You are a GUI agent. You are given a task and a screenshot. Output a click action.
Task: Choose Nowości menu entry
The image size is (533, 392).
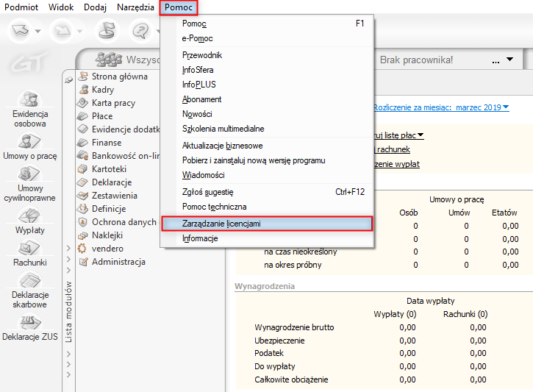(x=267, y=114)
